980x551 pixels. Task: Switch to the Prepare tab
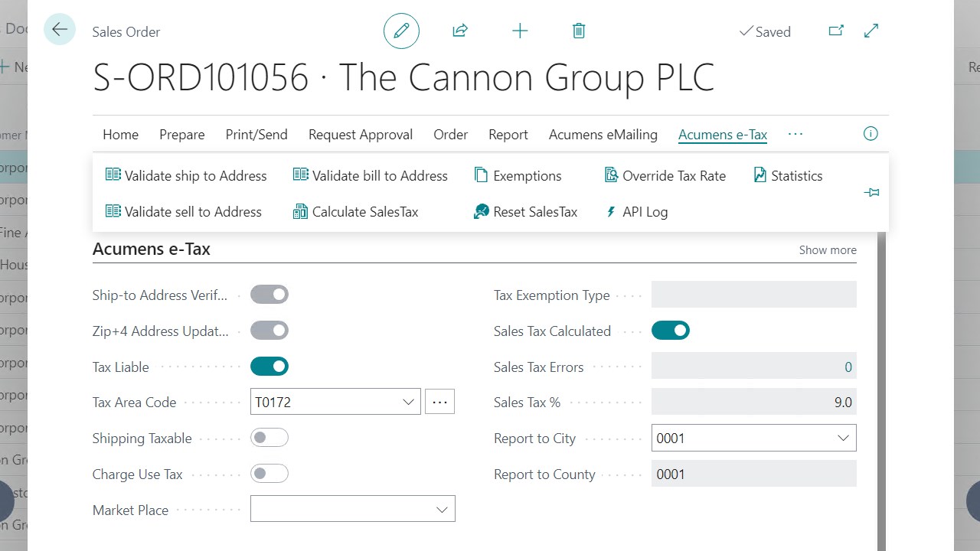click(181, 135)
